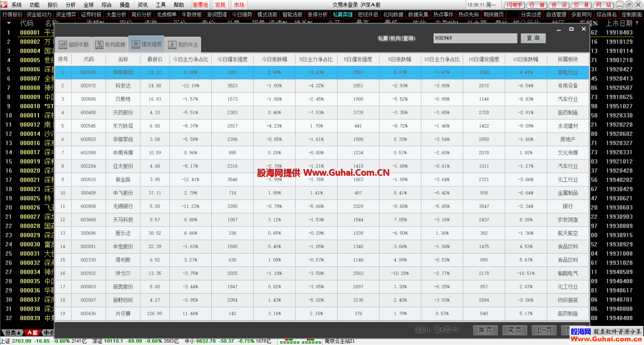644x345 pixels.
Task: Click the 爆发强度 tab icon
Action: click(136, 45)
